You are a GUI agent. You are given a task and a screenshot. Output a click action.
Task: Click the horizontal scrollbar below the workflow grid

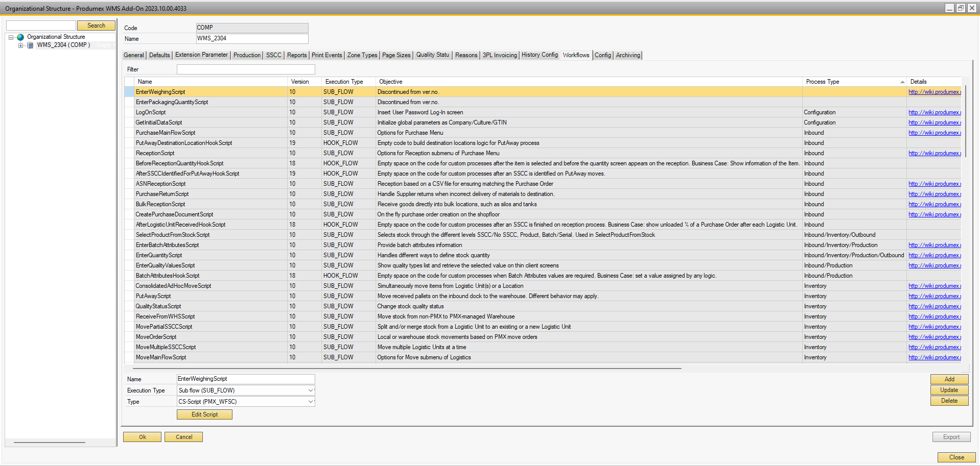pos(403,368)
